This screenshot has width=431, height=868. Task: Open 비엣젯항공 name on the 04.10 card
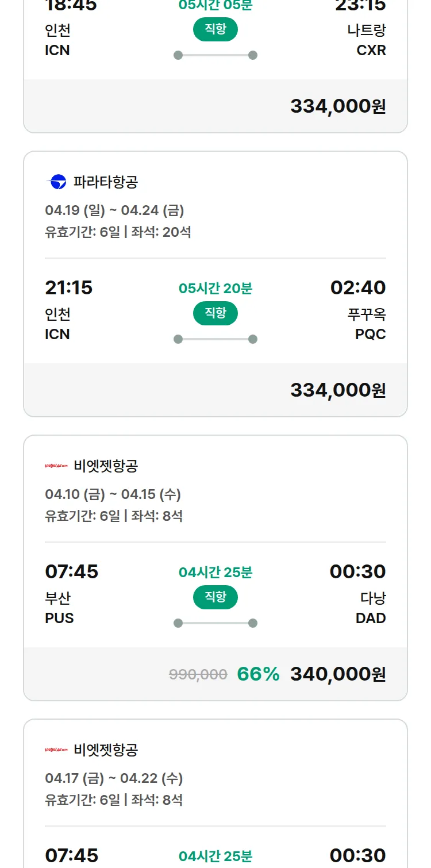106,466
